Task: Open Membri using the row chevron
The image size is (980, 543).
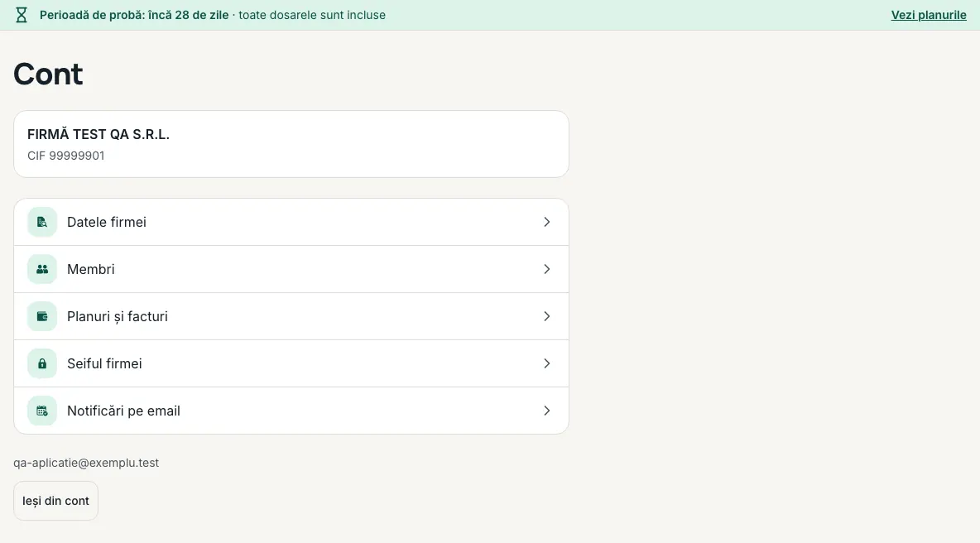Action: (547, 269)
